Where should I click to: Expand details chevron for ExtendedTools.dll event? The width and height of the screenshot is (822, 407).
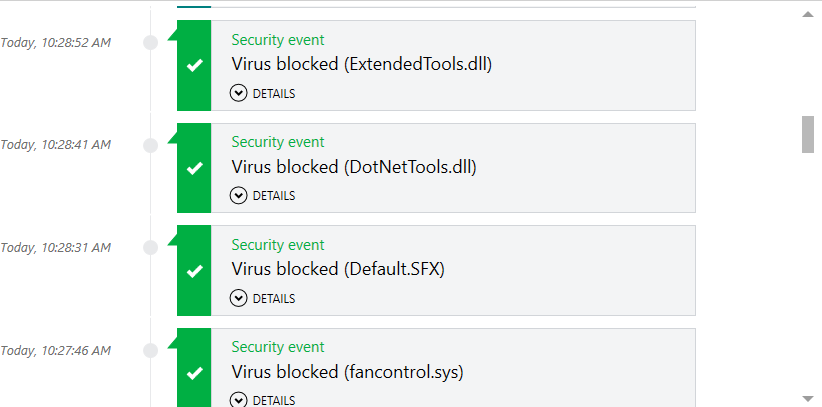click(238, 93)
